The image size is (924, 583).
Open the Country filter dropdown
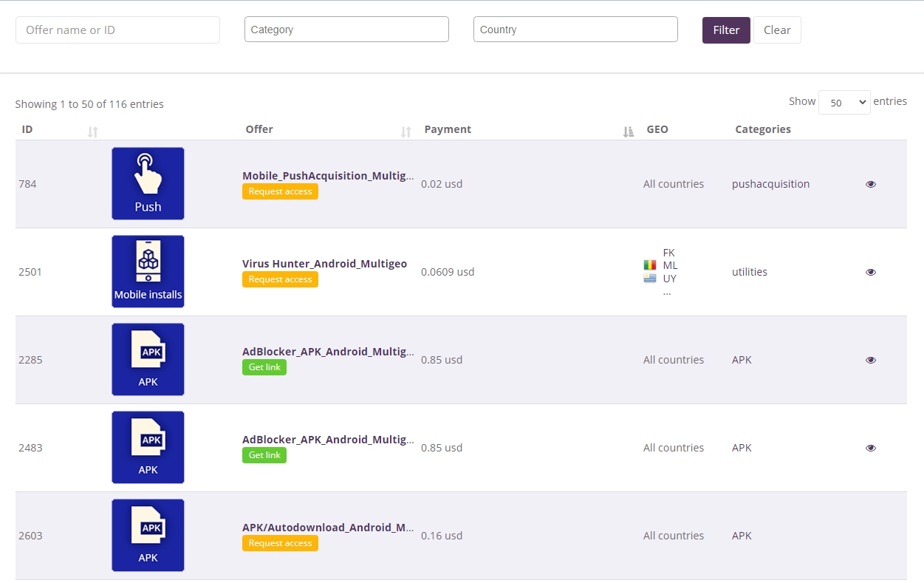(x=575, y=30)
